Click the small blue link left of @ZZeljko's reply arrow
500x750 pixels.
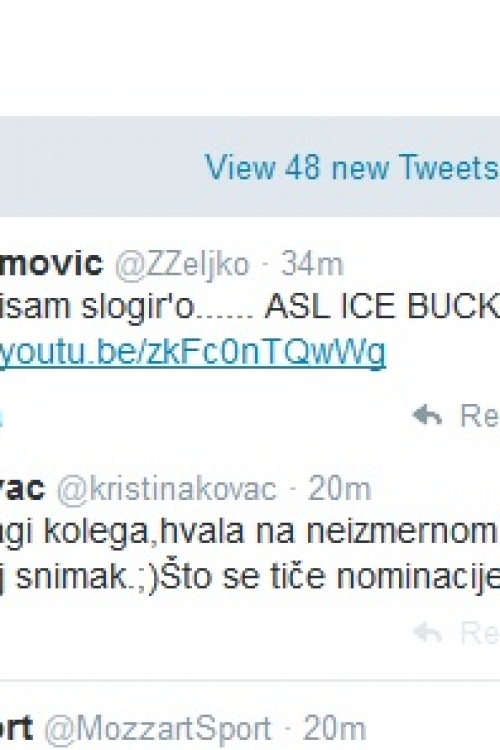1,415
